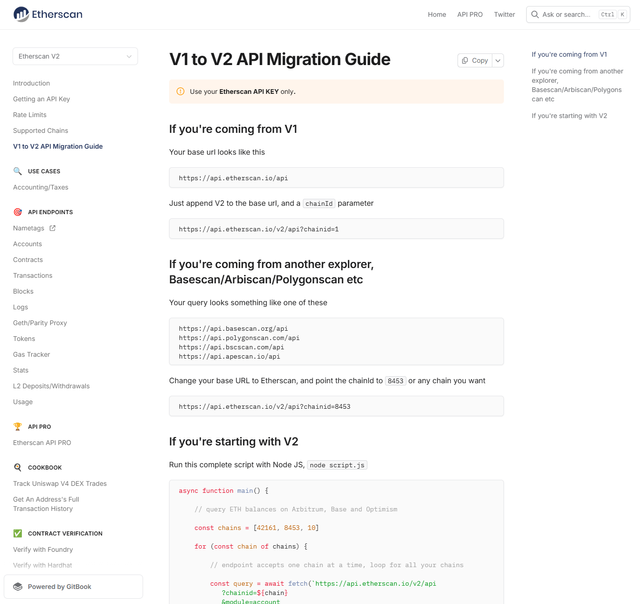Click the Etherscan logo icon
The width and height of the screenshot is (640, 604).
point(21,14)
